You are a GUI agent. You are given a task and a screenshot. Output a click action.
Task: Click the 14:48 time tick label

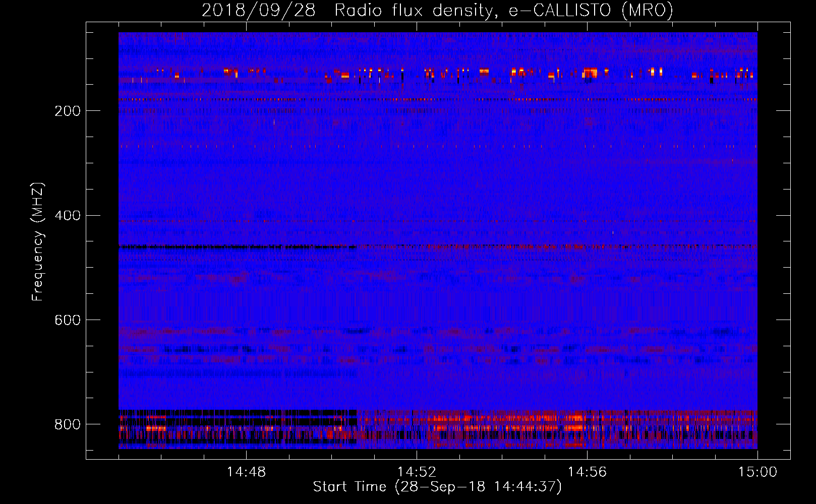click(246, 472)
